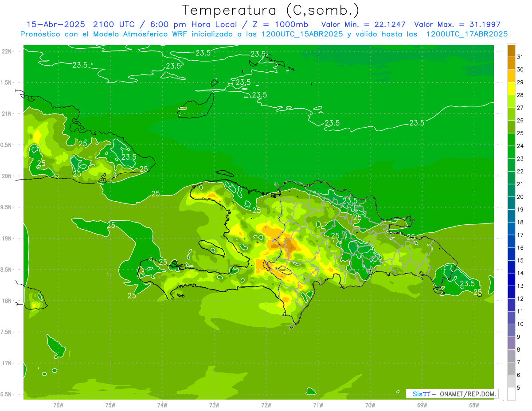The height and width of the screenshot is (411, 532).
Task: Click the gray legend swatch between 6 and 7
Action: click(511, 369)
